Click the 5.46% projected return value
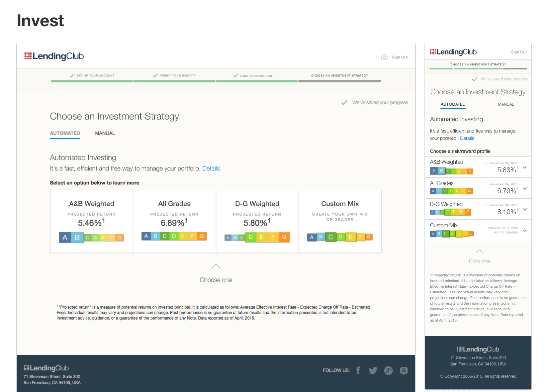This screenshot has height=392, width=548. click(x=91, y=222)
